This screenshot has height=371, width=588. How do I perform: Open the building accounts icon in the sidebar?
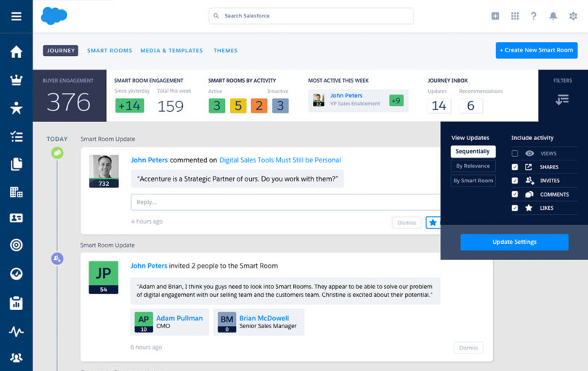pyautogui.click(x=16, y=192)
